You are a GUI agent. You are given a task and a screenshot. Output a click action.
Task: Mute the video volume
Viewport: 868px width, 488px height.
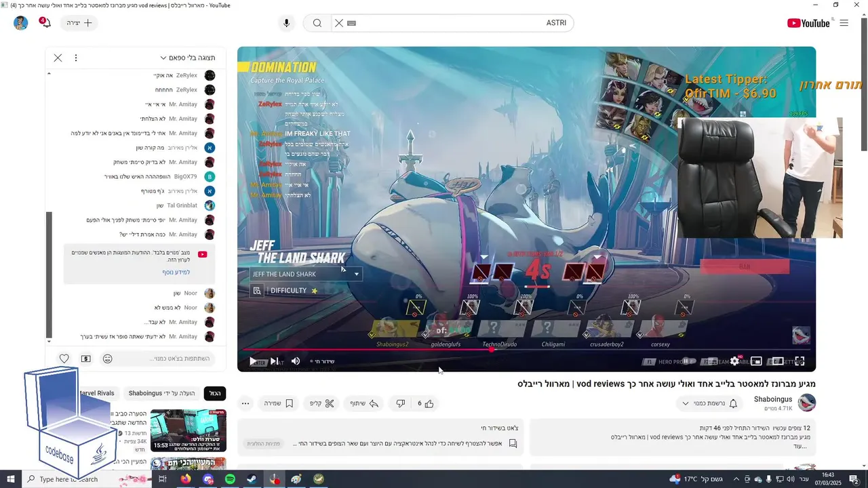click(296, 361)
